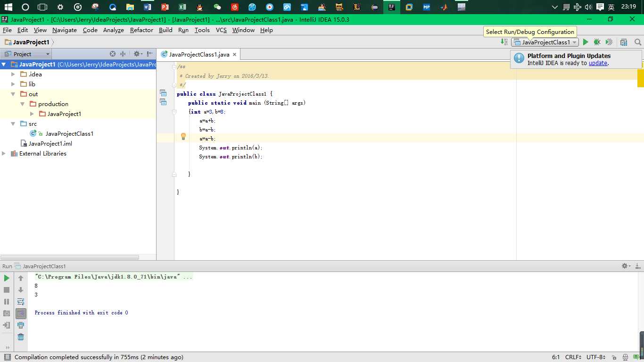Screen dimensions: 644x362
Task: Click the Project panel horizontal scrollbar
Action: [69, 257]
